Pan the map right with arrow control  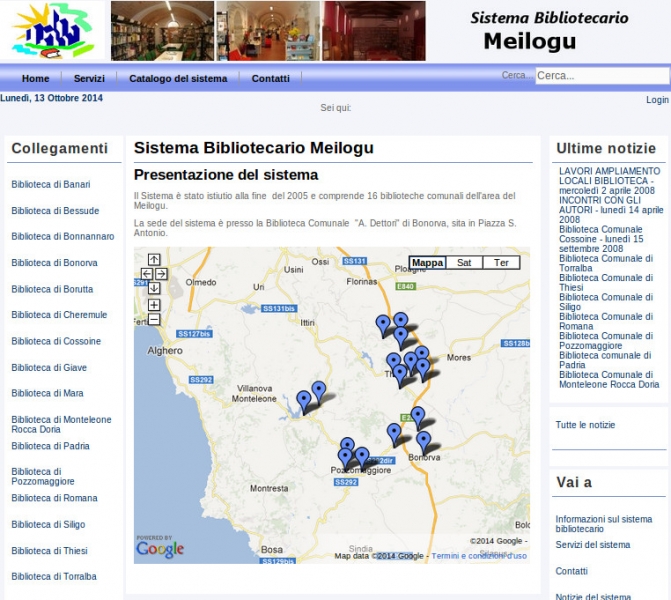click(x=161, y=274)
